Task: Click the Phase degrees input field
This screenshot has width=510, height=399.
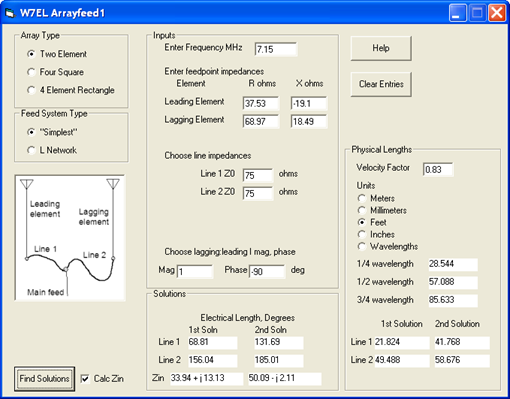Action: [267, 271]
